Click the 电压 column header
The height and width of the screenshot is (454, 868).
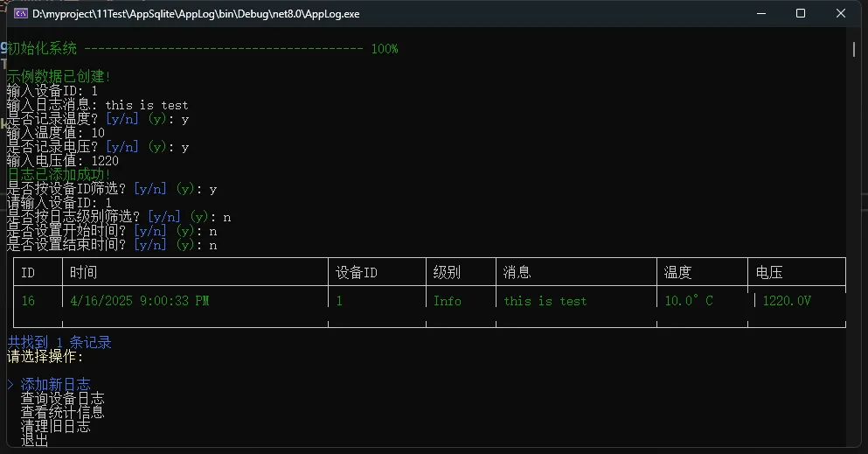769,272
